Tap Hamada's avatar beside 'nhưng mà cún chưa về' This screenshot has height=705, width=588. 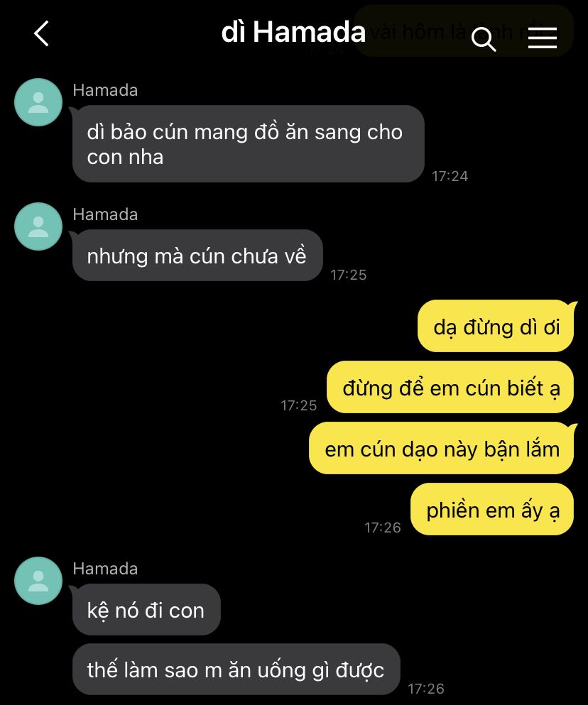38,226
